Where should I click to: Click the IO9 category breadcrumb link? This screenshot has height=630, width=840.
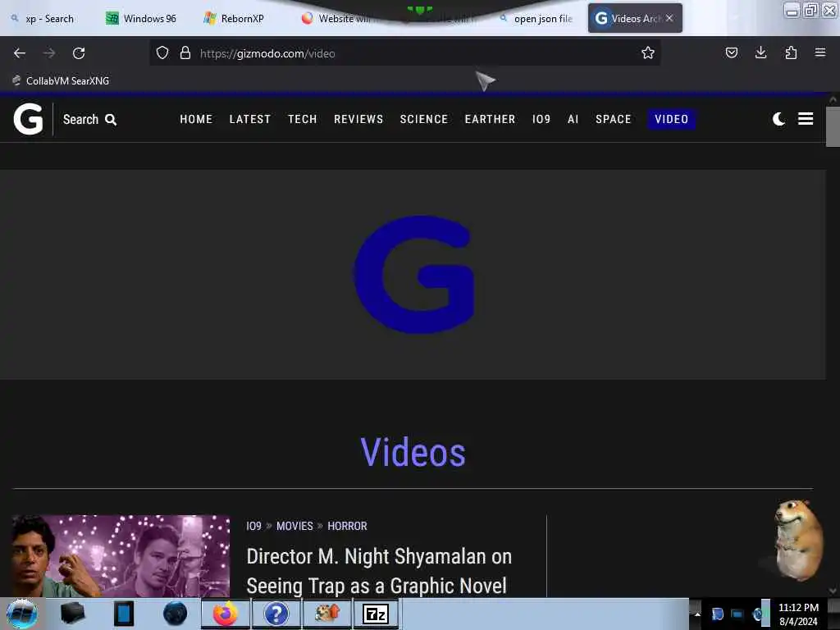pyautogui.click(x=253, y=526)
